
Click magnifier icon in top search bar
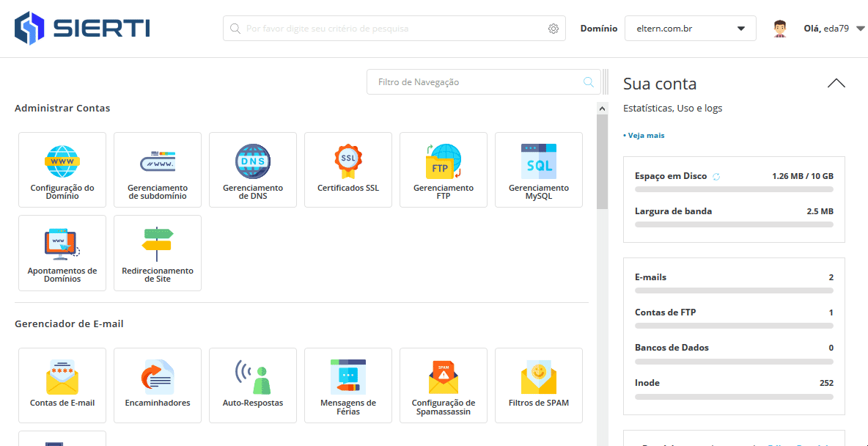click(235, 29)
